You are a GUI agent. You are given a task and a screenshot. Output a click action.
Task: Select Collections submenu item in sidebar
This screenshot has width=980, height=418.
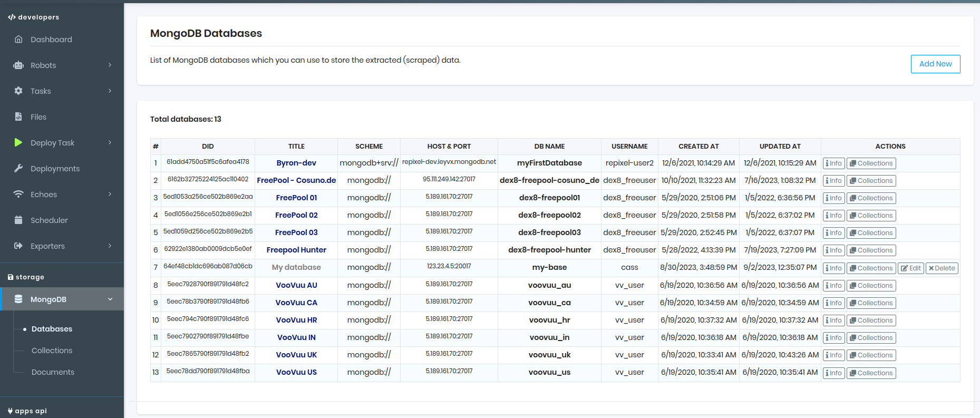52,351
